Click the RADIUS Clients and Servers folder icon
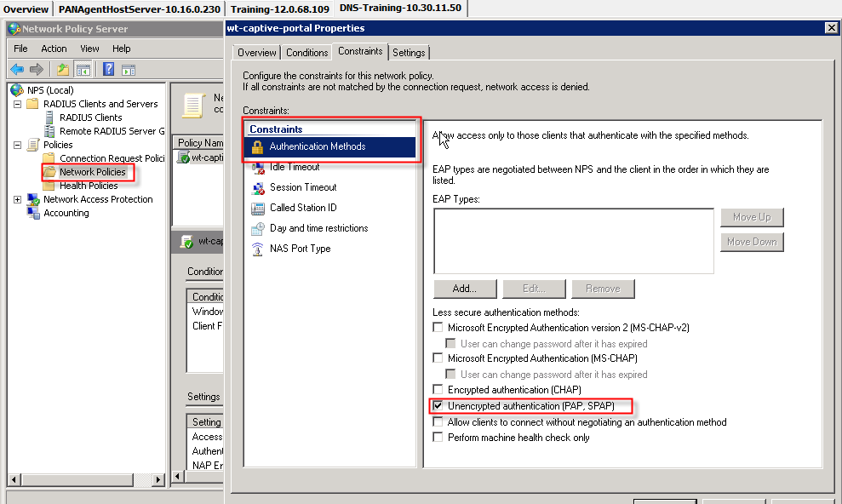The height and width of the screenshot is (504, 842). [x=32, y=104]
